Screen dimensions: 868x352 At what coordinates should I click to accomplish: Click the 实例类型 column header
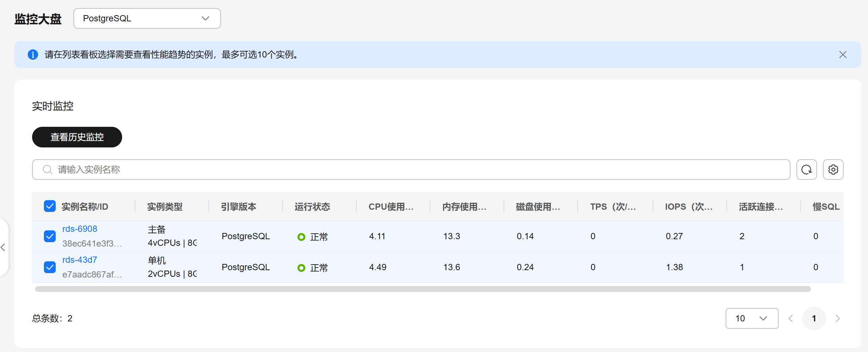(x=165, y=207)
